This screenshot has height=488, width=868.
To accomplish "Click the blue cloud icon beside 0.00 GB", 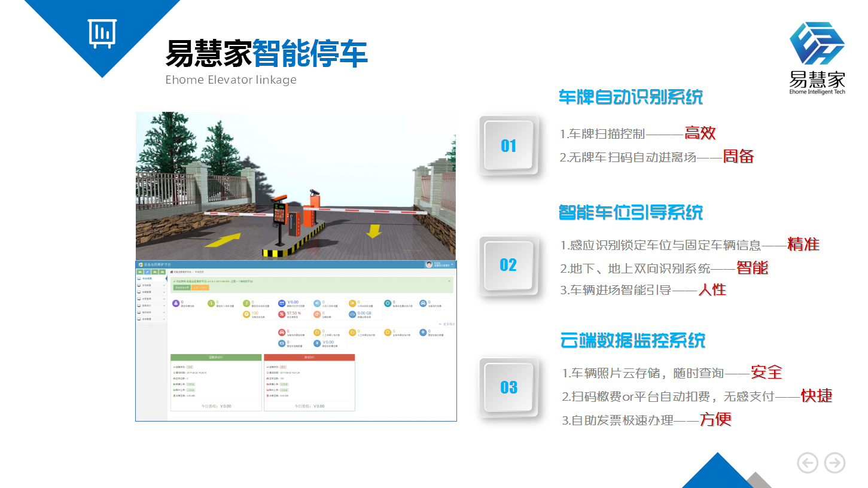I will 352,314.
